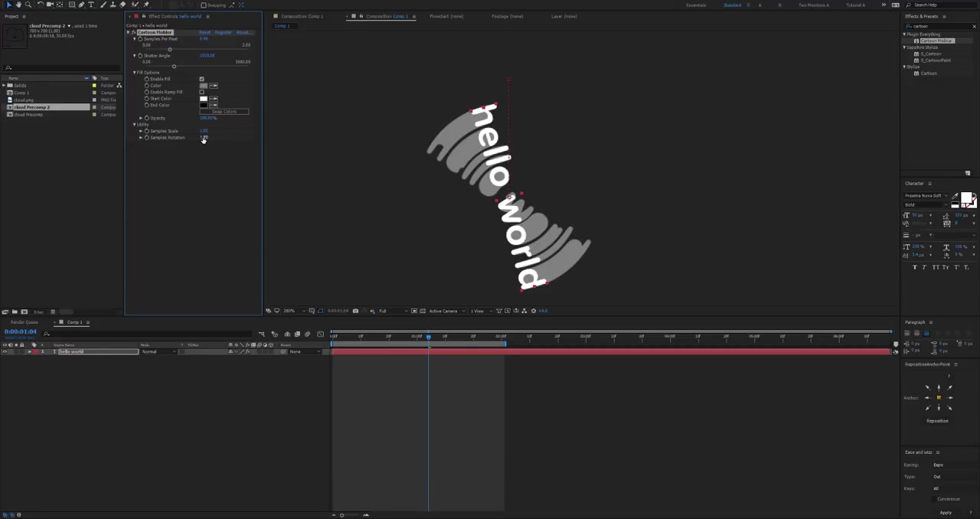980x519 pixels.
Task: Toggle the Snapping checkbox
Action: pyautogui.click(x=203, y=5)
